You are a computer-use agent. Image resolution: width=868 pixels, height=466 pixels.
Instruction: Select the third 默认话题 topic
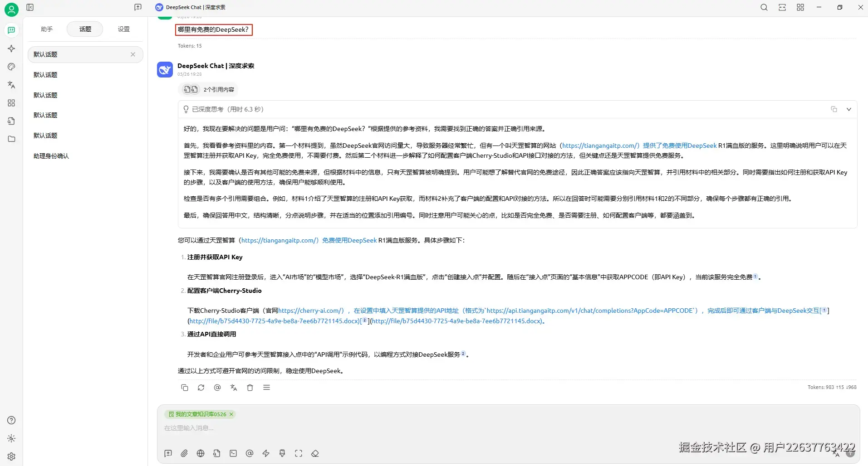click(x=85, y=95)
